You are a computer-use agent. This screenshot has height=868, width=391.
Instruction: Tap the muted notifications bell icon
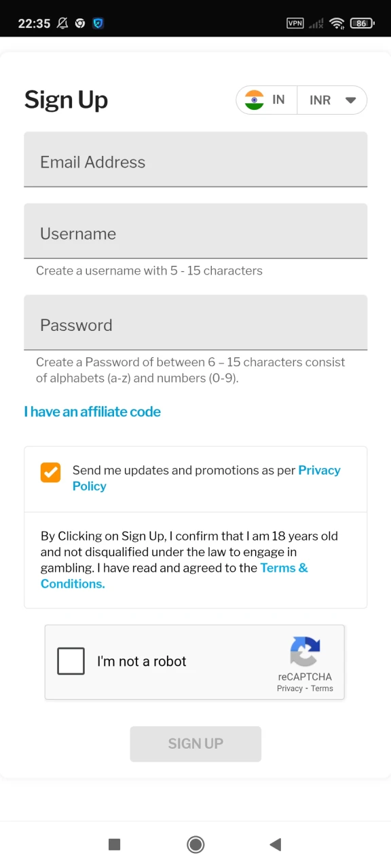[62, 23]
